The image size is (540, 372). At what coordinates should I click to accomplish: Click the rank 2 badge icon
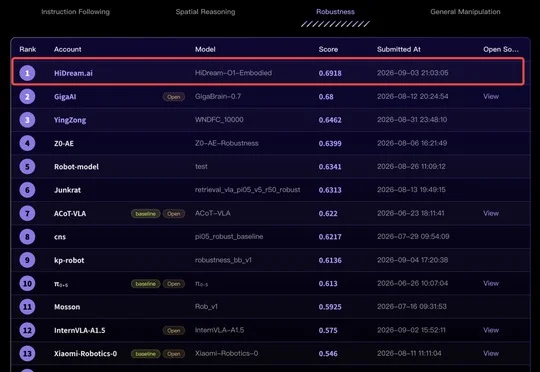tap(27, 96)
